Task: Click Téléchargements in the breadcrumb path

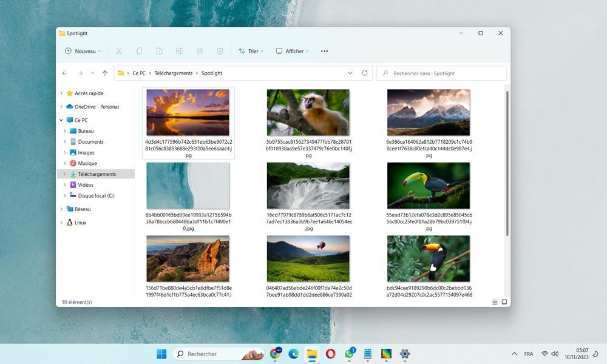Action: point(174,73)
